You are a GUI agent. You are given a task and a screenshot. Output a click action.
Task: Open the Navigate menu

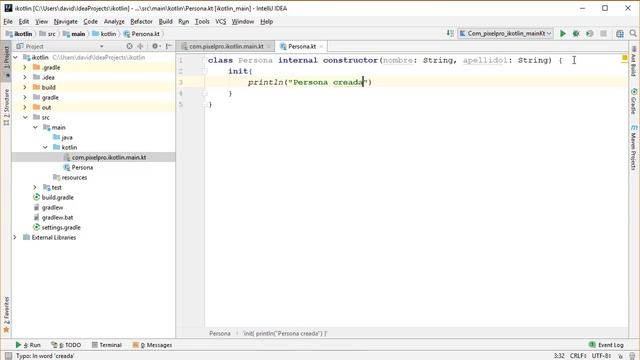[65, 22]
